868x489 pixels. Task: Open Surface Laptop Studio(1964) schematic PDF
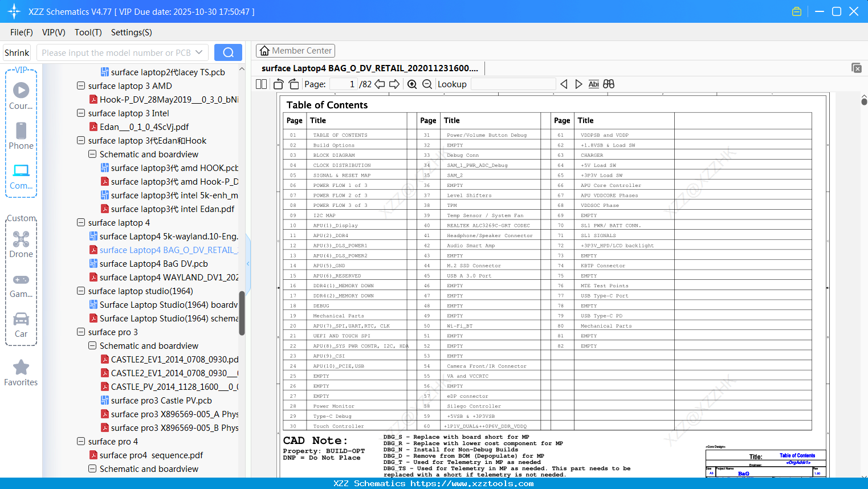pyautogui.click(x=164, y=319)
